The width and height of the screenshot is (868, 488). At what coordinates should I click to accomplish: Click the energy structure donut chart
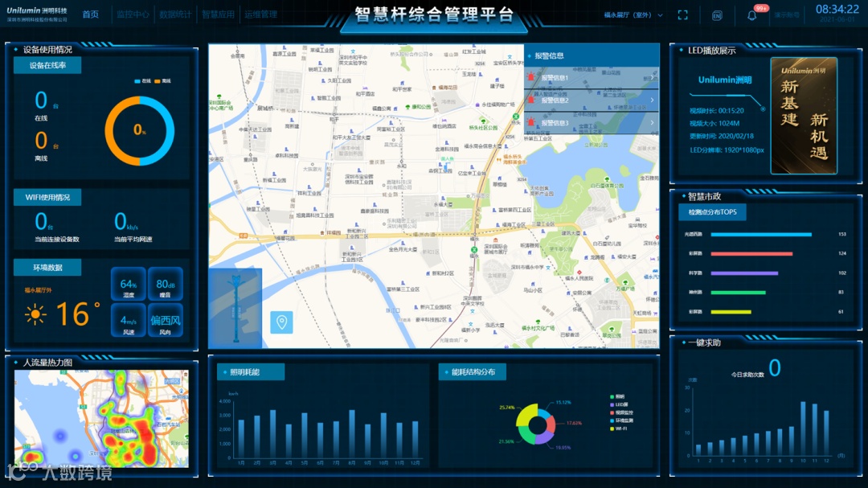pos(536,424)
